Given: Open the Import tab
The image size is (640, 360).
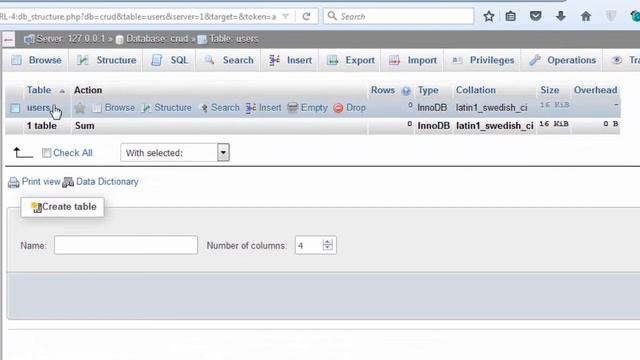Looking at the screenshot, I should (412, 60).
